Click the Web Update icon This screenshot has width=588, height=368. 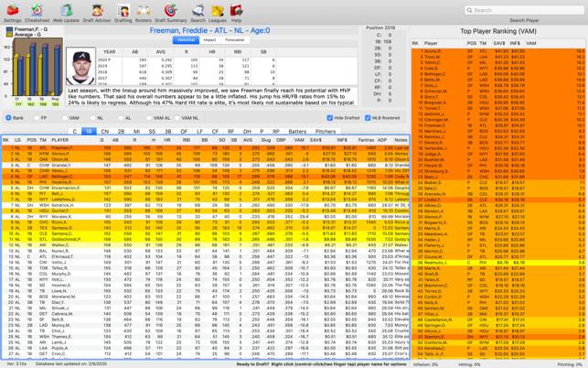66,12
